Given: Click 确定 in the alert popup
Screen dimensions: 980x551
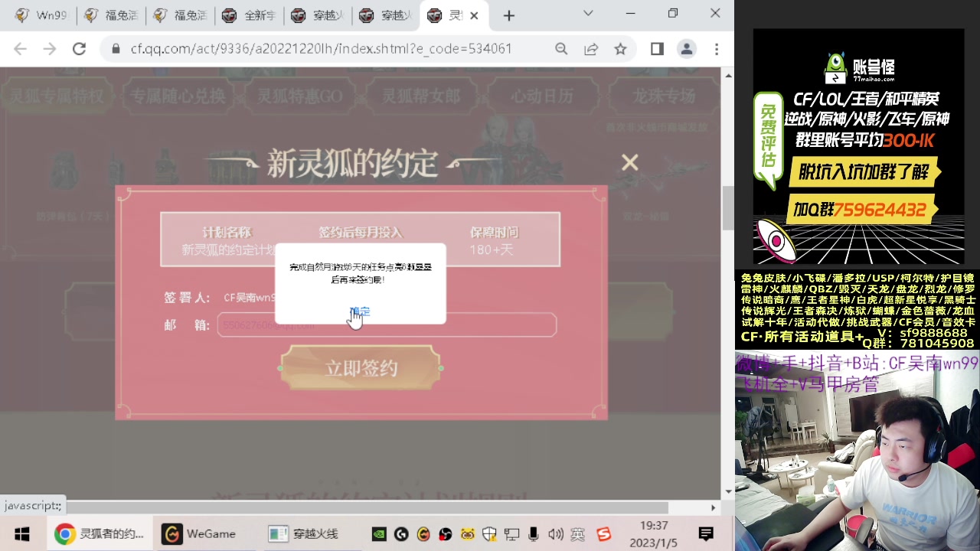Looking at the screenshot, I should point(360,311).
